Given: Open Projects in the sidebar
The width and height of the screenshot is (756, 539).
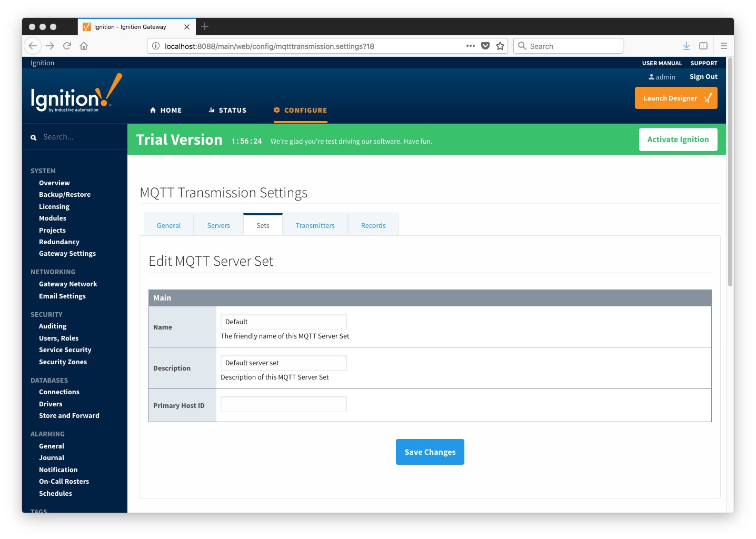Looking at the screenshot, I should click(52, 231).
